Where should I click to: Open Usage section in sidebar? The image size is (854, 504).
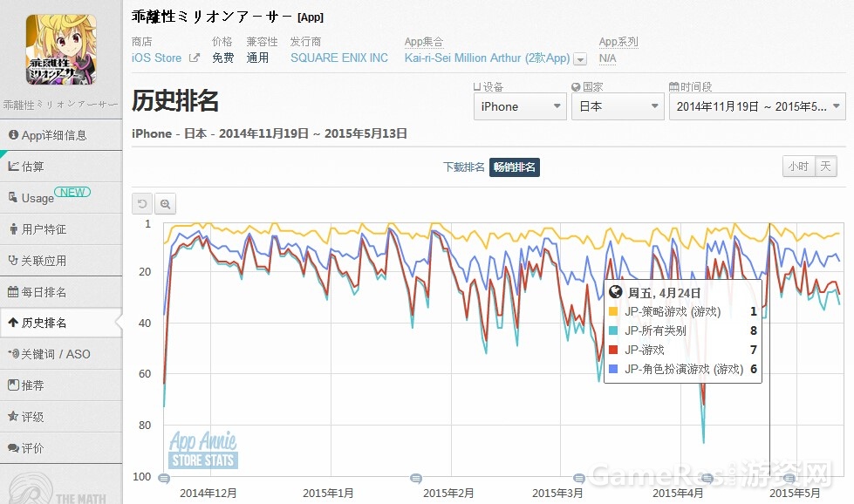(x=61, y=198)
